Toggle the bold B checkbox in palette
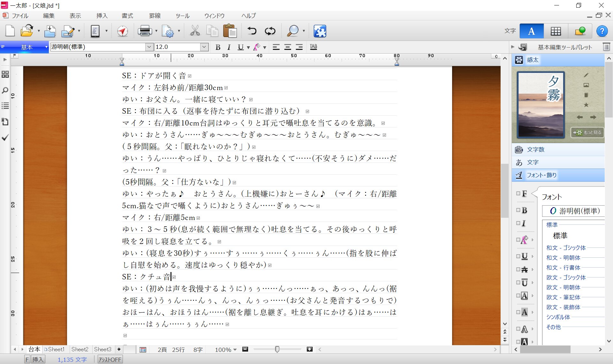Image resolution: width=613 pixels, height=364 pixels. [518, 210]
